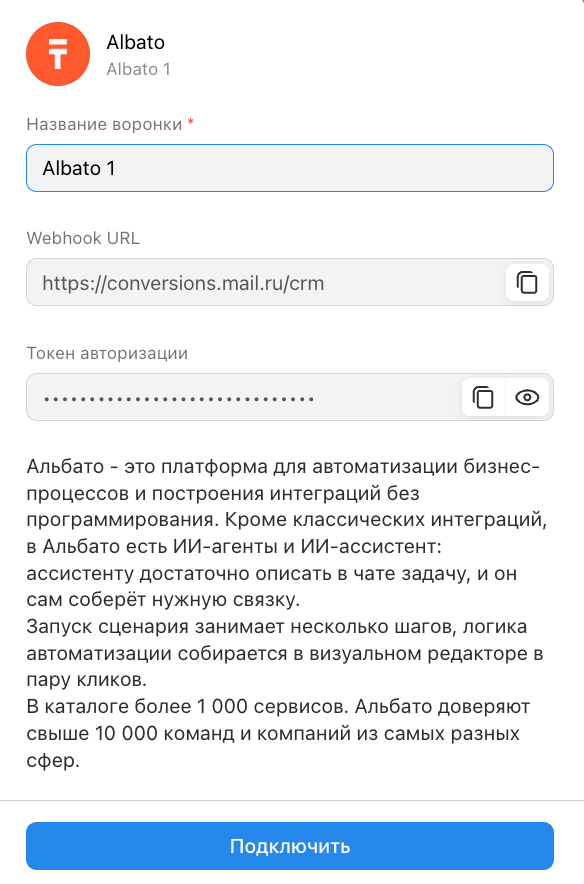Click the text "В каталоге более 1 000 сервисов"
The image size is (584, 884).
coord(188,706)
